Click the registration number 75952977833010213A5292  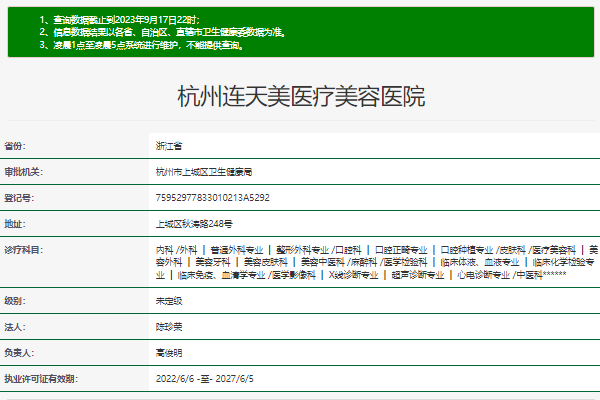212,197
